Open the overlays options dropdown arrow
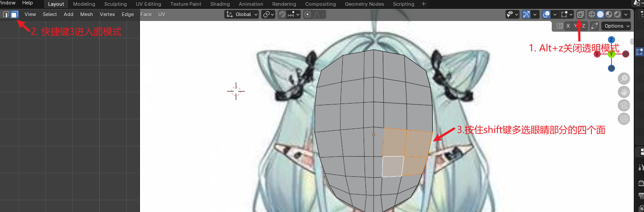The height and width of the screenshot is (212, 644). (x=555, y=14)
